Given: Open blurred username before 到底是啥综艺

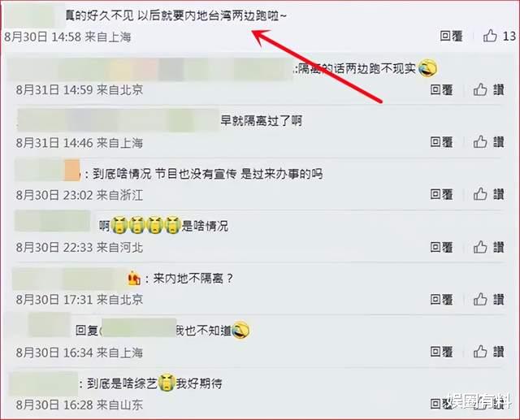Looking at the screenshot, I should point(43,383).
